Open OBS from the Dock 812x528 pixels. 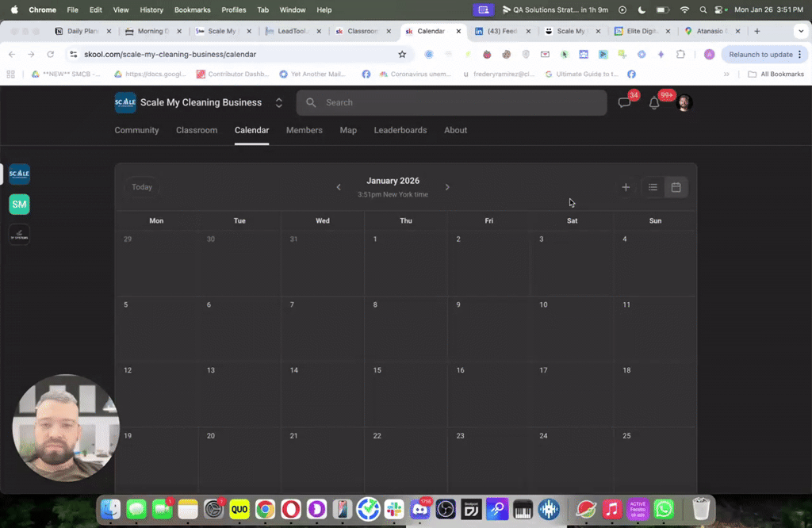click(446, 509)
